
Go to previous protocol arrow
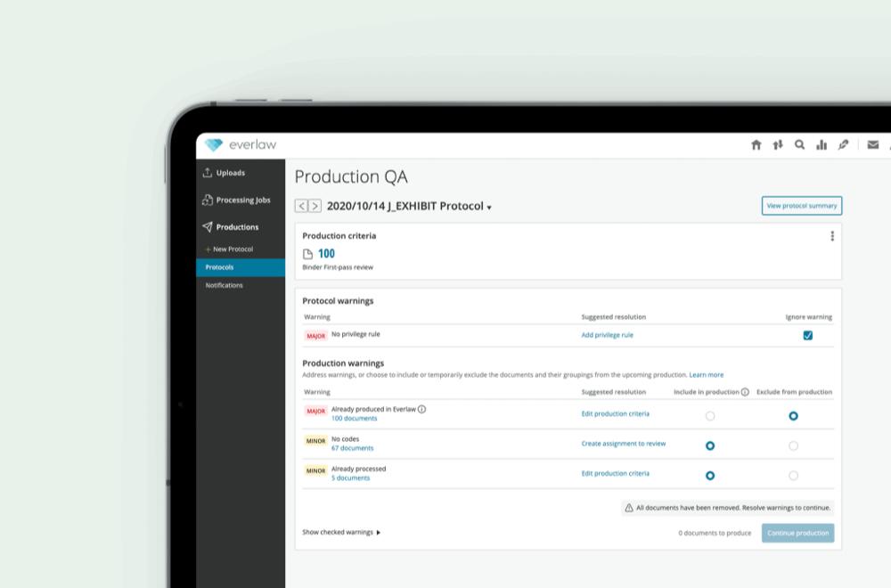(301, 206)
